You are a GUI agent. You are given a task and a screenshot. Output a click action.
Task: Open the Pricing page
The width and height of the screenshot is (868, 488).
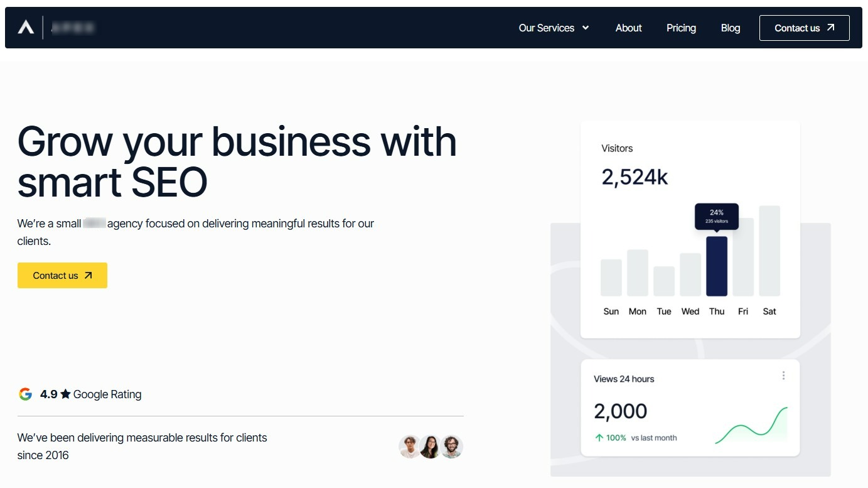point(681,28)
